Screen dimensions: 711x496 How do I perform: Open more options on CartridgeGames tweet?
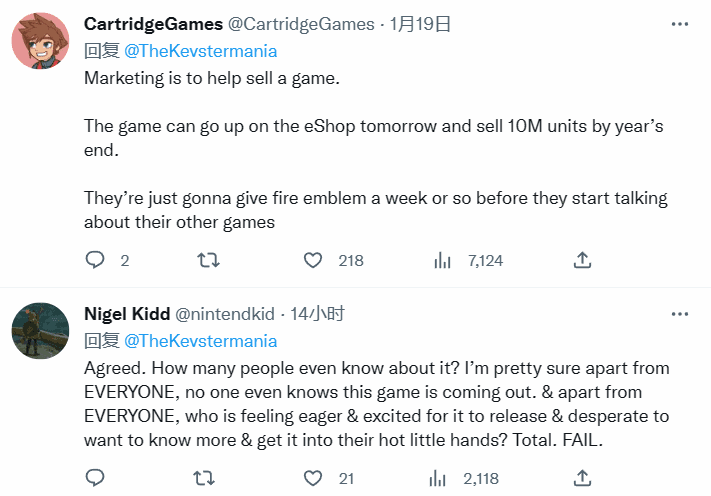tap(680, 24)
